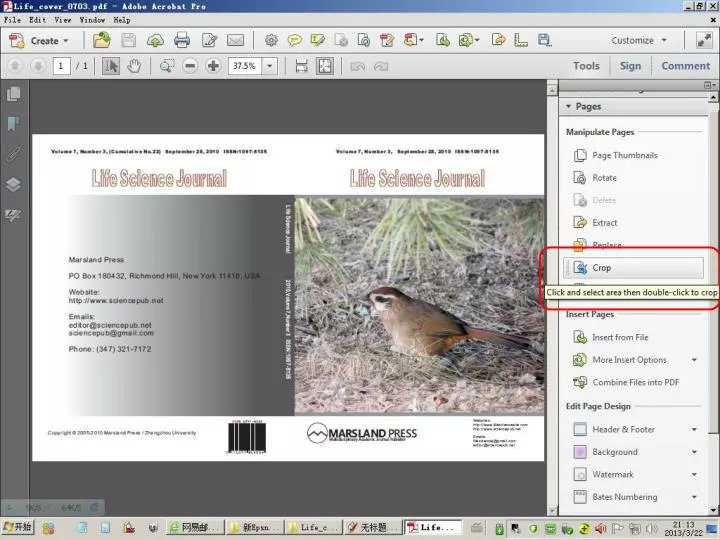Select the Select tool arrow icon
Image resolution: width=720 pixels, height=540 pixels.
(111, 66)
